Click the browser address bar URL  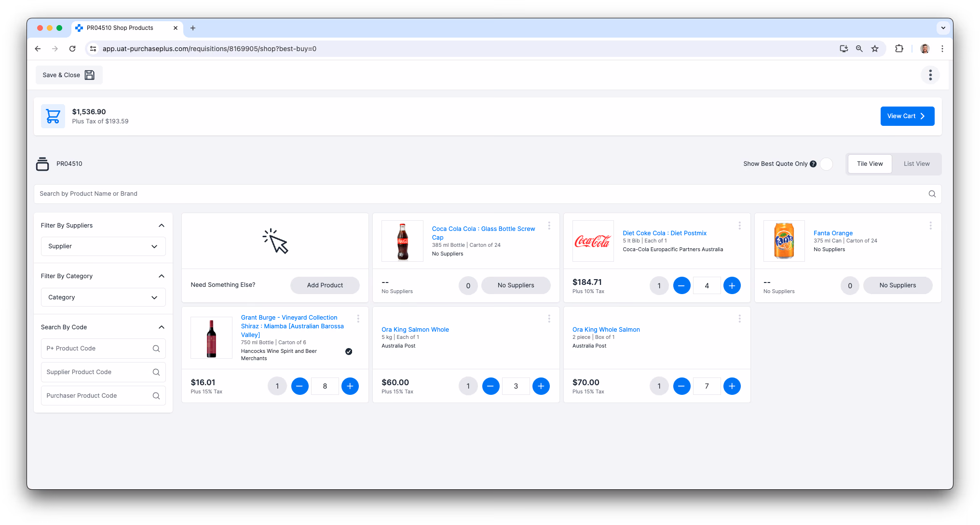(x=209, y=49)
